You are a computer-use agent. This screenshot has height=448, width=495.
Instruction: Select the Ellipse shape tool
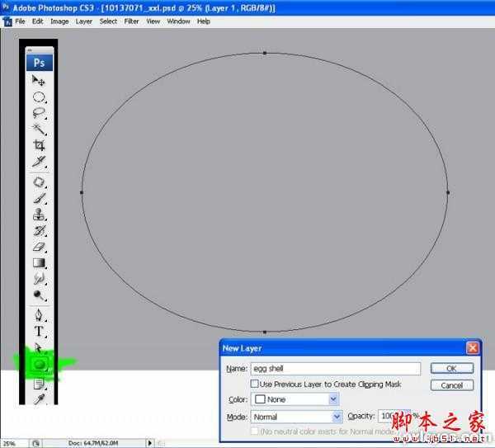(x=40, y=365)
